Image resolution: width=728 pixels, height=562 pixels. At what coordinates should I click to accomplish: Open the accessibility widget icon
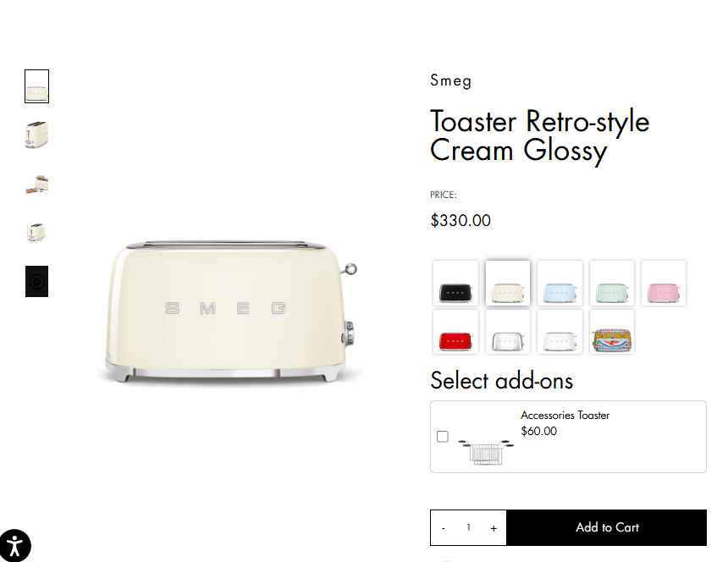tap(14, 545)
